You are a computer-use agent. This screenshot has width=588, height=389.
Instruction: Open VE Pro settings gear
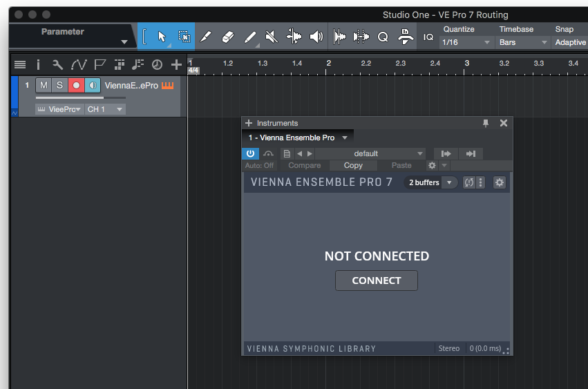coord(499,182)
